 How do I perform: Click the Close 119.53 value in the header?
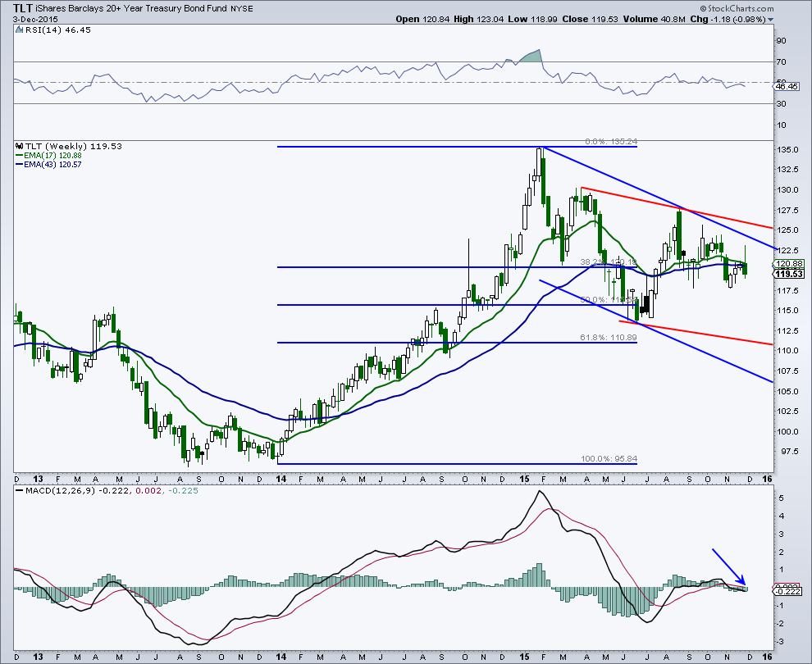coord(590,19)
